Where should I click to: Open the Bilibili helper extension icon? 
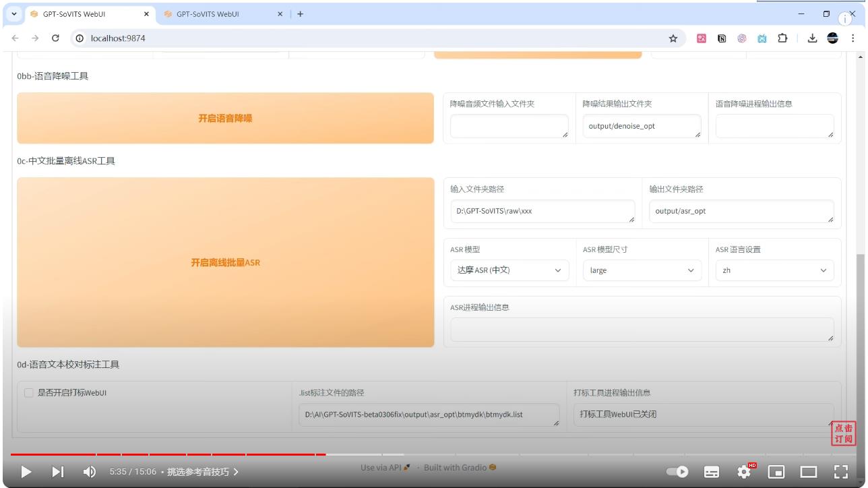coord(762,38)
